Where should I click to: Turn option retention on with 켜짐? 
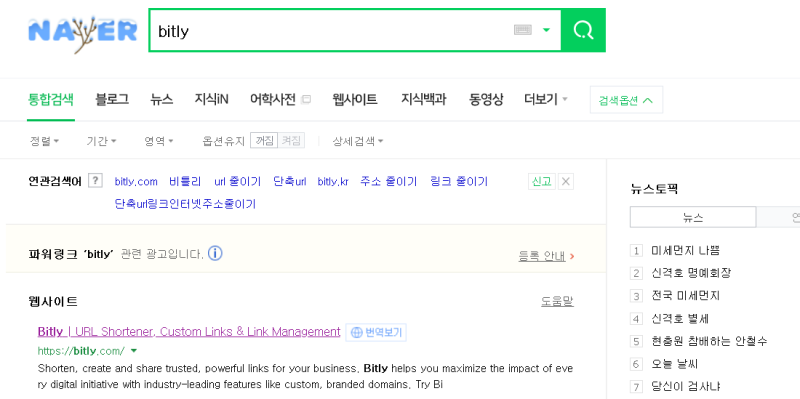pyautogui.click(x=291, y=141)
